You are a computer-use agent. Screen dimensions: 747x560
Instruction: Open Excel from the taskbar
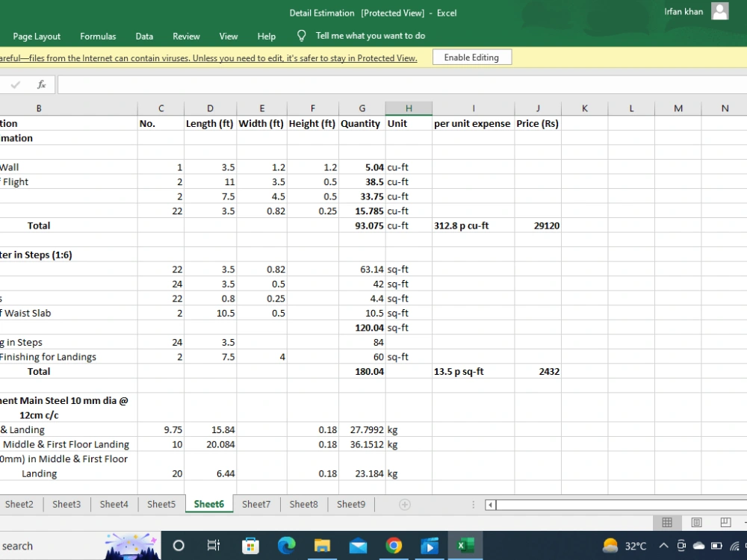coord(465,545)
